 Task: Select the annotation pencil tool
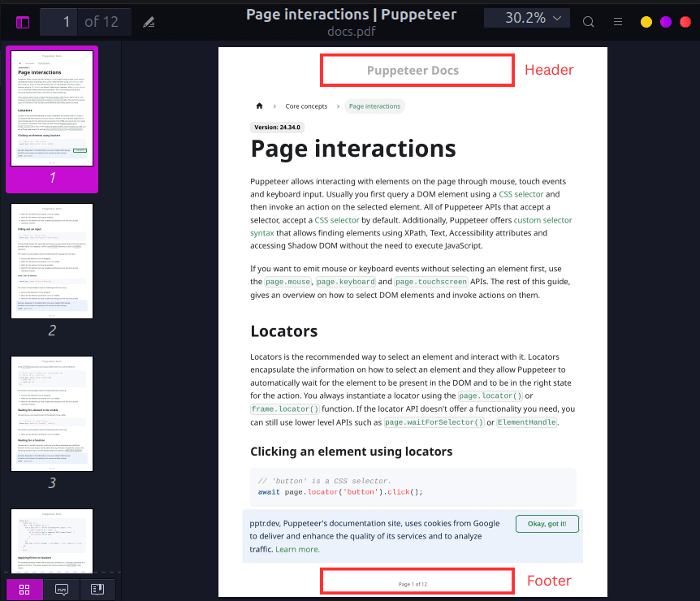pos(149,21)
